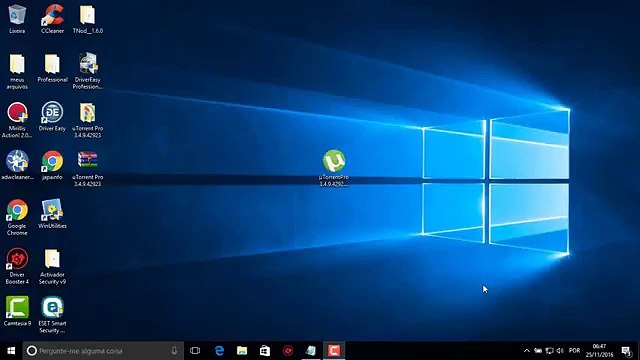Open the Windows Store taskbar icon
The width and height of the screenshot is (640, 360).
pos(265,351)
